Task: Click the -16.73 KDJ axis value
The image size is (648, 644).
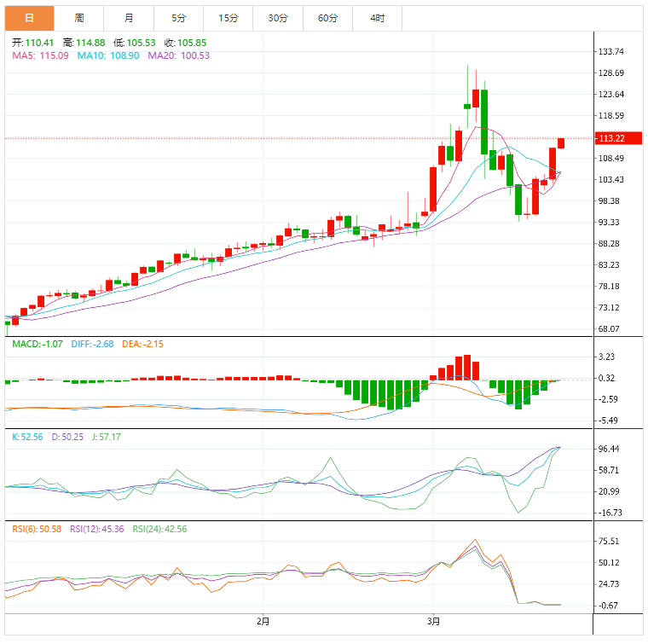Action: (610, 513)
